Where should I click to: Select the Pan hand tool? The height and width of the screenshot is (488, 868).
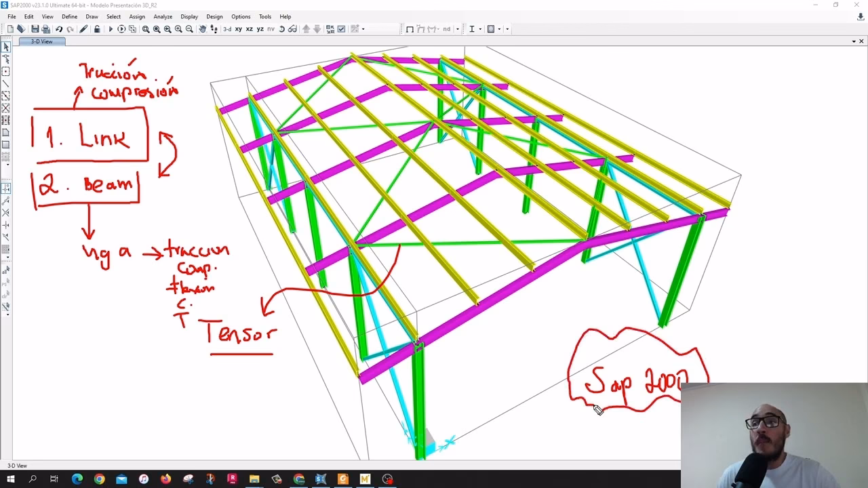click(202, 29)
